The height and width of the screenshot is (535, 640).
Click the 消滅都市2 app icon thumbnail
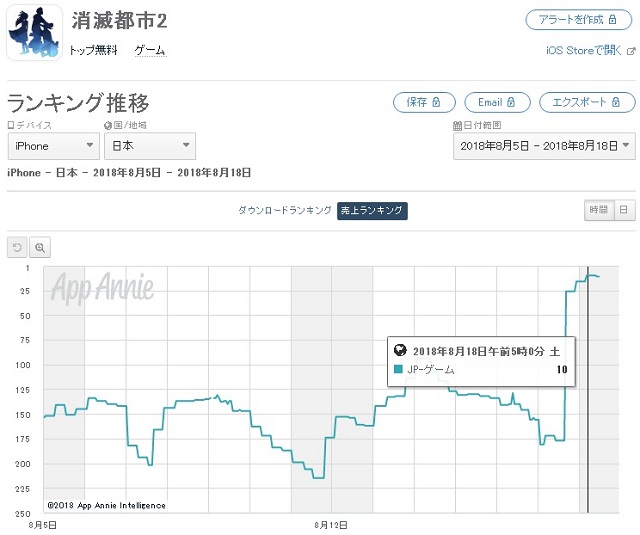(x=34, y=33)
